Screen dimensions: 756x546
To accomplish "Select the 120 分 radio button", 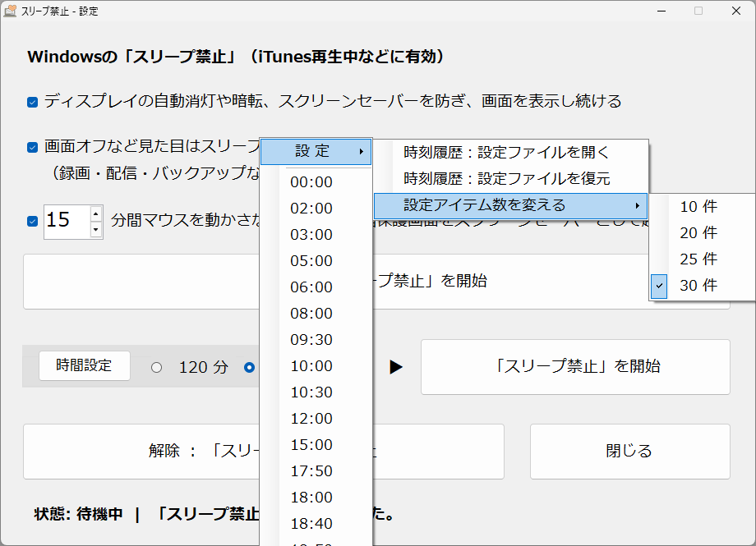I will [156, 367].
